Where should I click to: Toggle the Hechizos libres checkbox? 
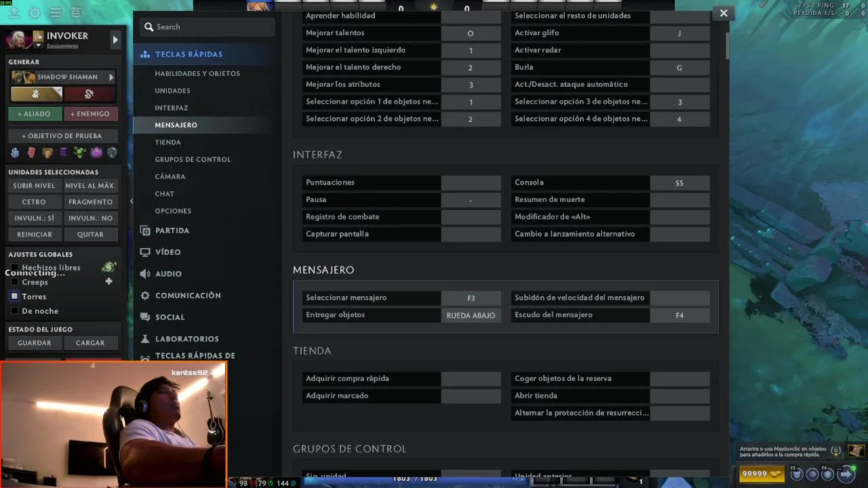point(14,268)
